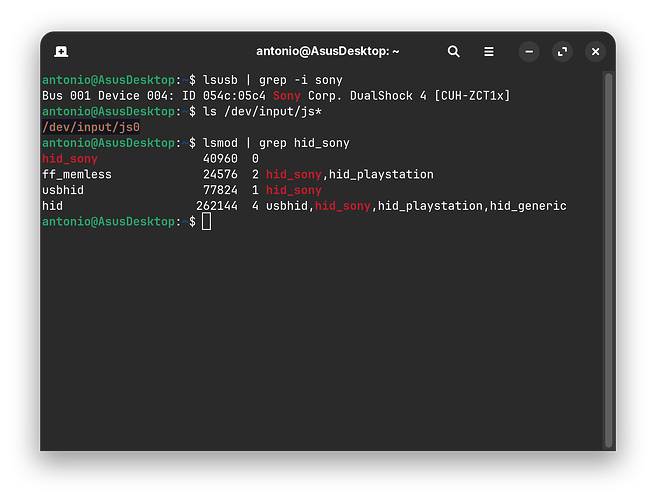Open the hamburger main menu
This screenshot has width=655, height=500.
point(488,51)
